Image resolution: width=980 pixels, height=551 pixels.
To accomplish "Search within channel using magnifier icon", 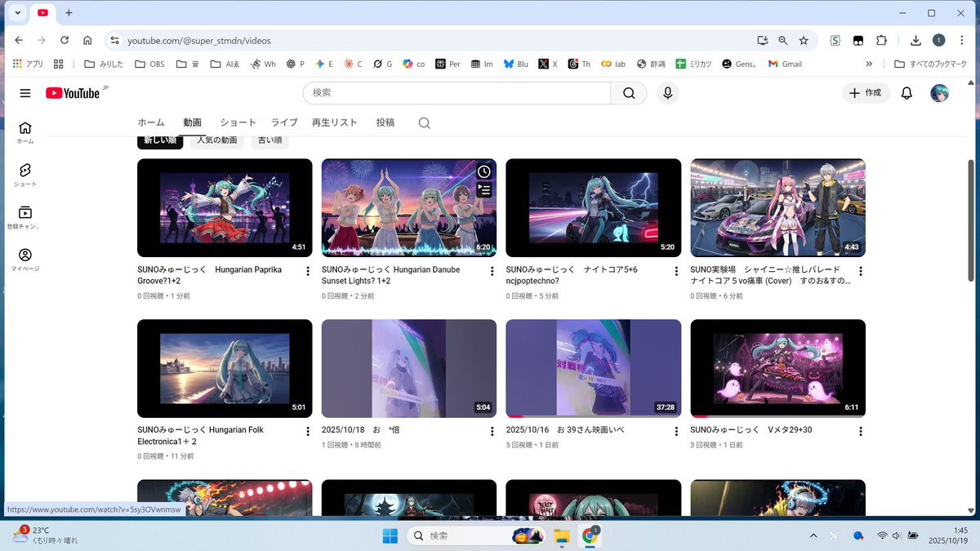I will [424, 123].
